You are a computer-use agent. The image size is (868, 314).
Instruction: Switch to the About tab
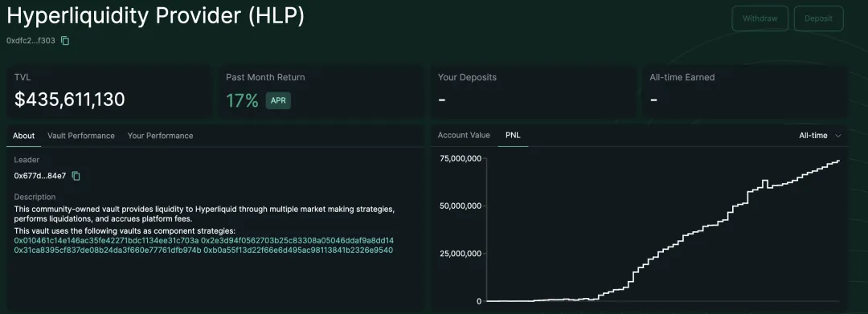[x=24, y=136]
